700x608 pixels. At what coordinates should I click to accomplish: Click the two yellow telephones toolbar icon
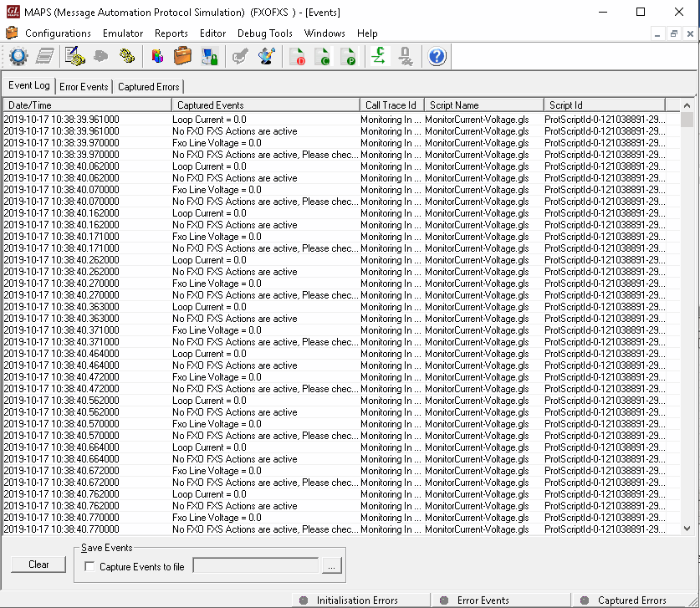point(127,57)
